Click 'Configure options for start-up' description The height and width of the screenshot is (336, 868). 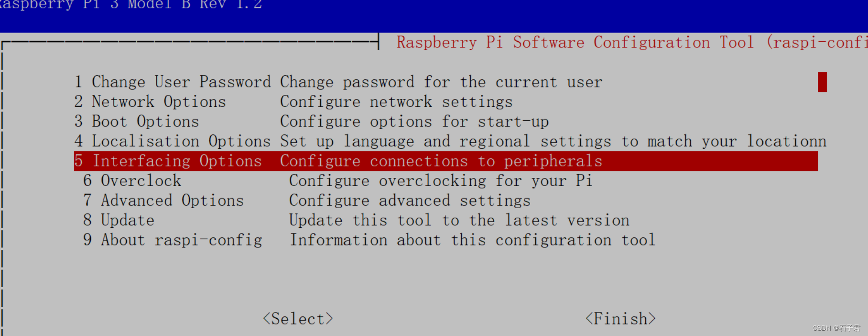[414, 122]
